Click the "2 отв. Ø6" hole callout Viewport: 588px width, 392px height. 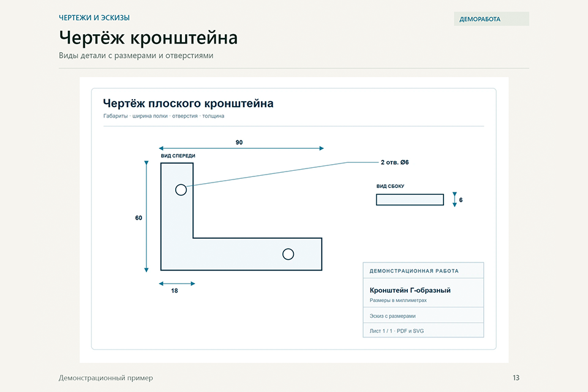[x=395, y=162]
